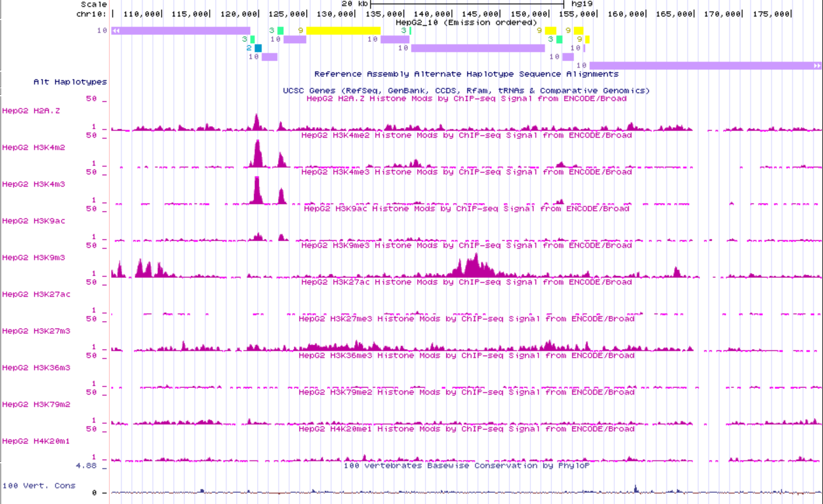Click the 20 kb scale bar label
This screenshot has height=504, width=823.
(354, 4)
